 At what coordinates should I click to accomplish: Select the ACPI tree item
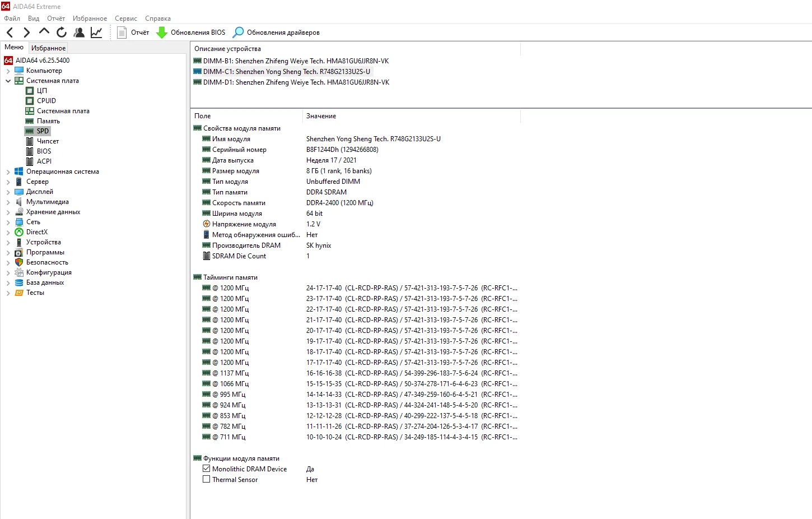[x=44, y=161]
